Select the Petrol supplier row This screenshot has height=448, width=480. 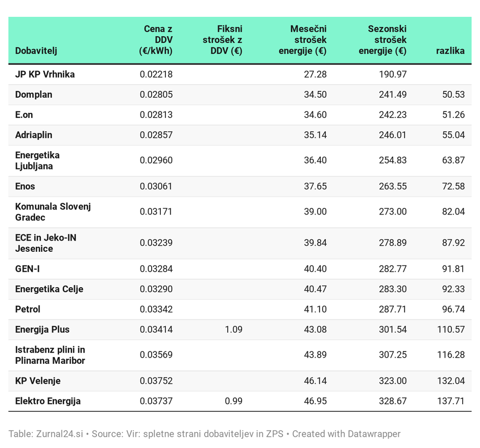tap(28, 310)
